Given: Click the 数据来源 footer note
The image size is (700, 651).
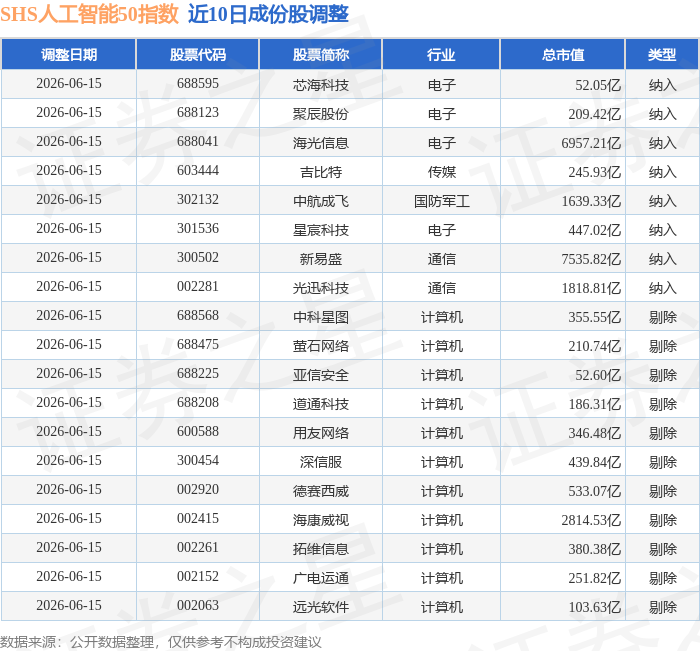Looking at the screenshot, I should point(161,642).
